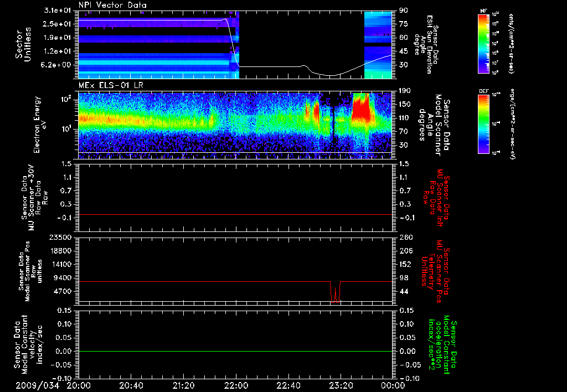Click the 23:20 time axis label

(341, 385)
